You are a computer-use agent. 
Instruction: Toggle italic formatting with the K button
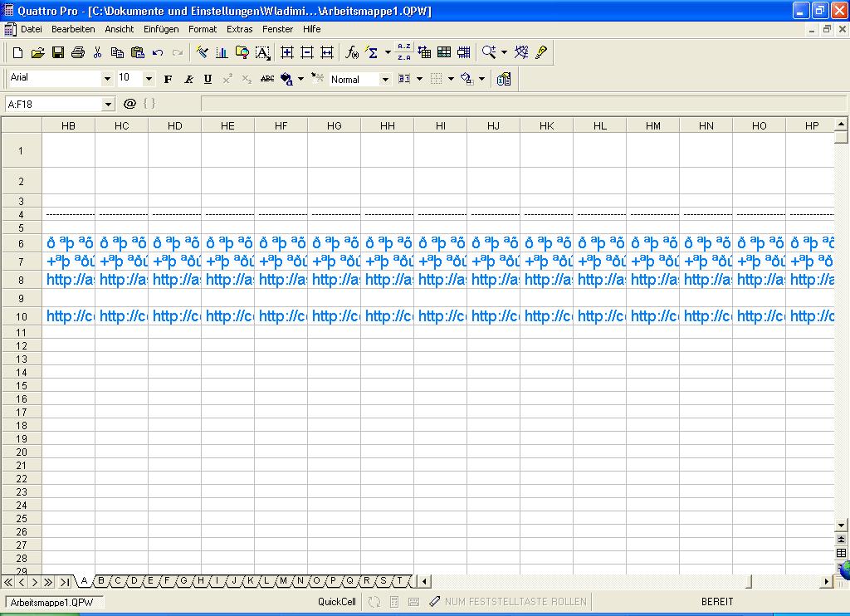pyautogui.click(x=188, y=79)
